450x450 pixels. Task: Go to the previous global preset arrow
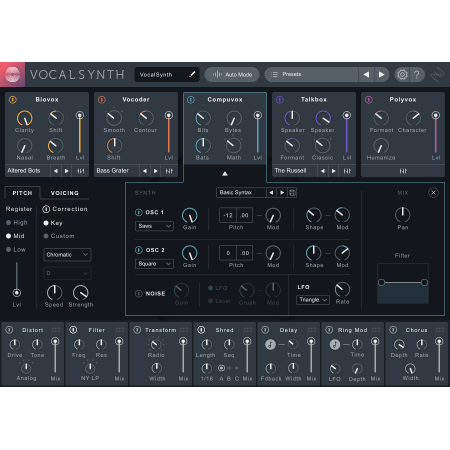(366, 74)
